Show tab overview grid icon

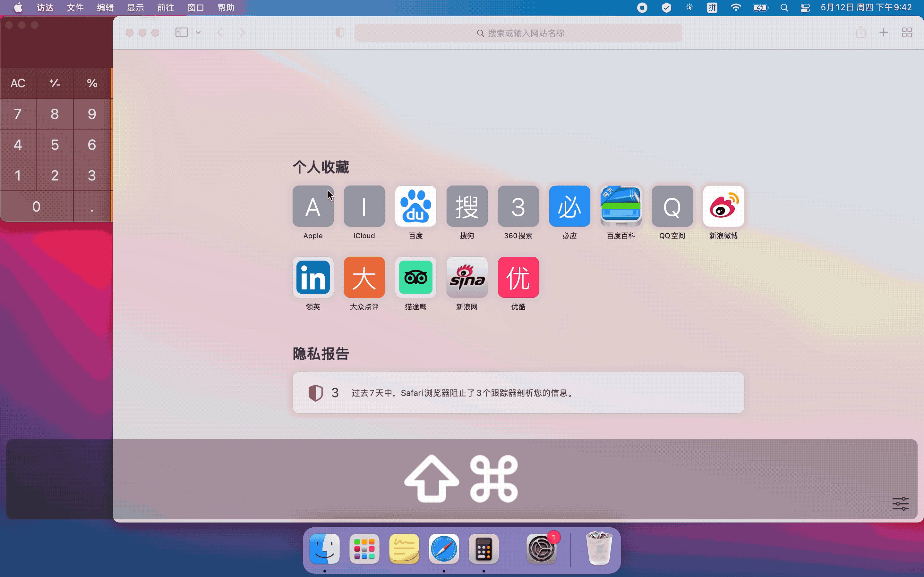tap(907, 33)
